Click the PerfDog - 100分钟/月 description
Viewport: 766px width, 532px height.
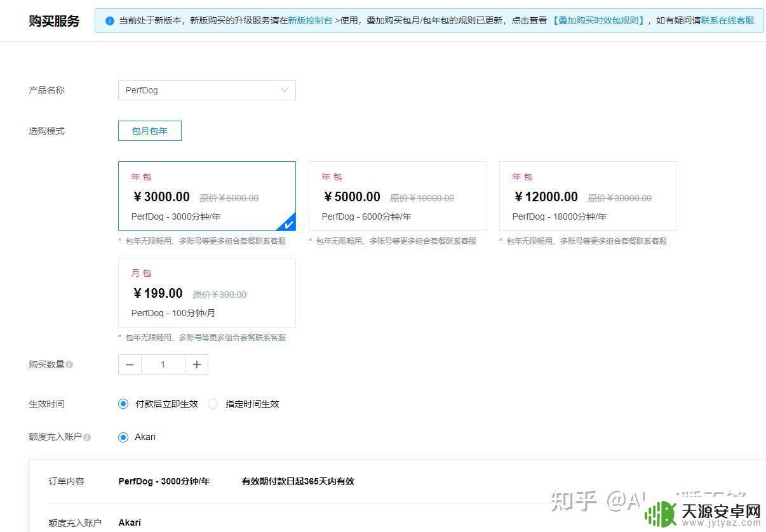point(173,313)
